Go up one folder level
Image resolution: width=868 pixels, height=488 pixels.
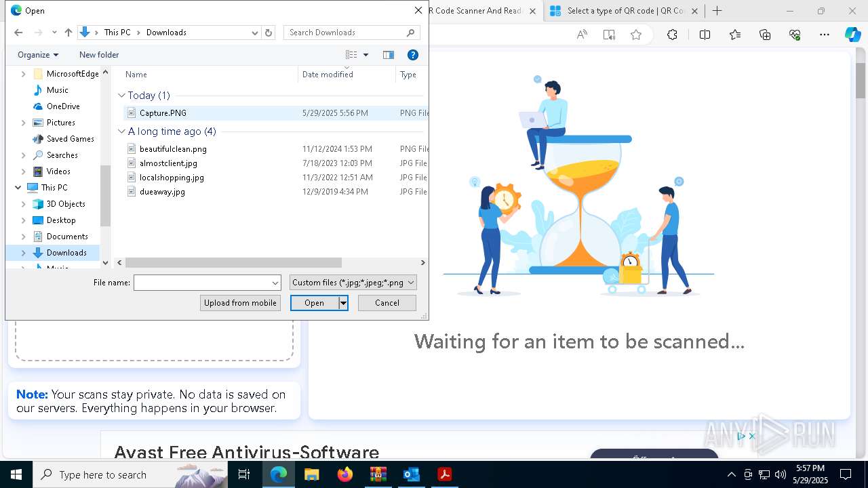68,33
